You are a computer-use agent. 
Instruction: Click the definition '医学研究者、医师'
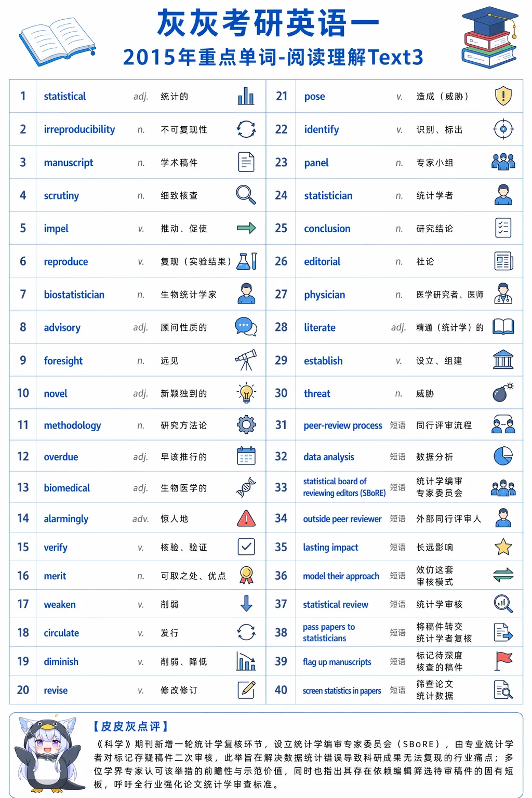[450, 295]
